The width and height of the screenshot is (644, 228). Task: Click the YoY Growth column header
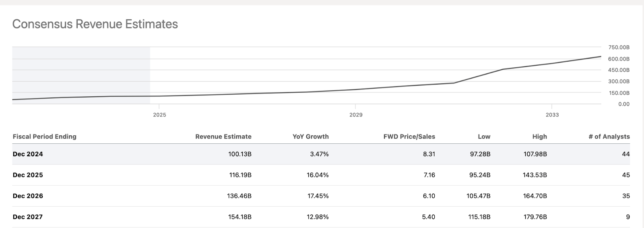[310, 137]
